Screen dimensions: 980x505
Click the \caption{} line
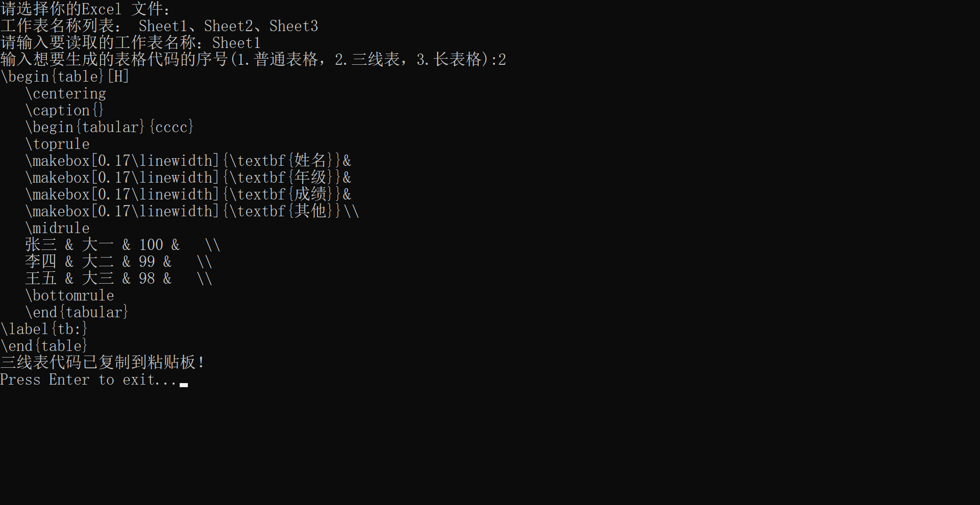(x=64, y=110)
